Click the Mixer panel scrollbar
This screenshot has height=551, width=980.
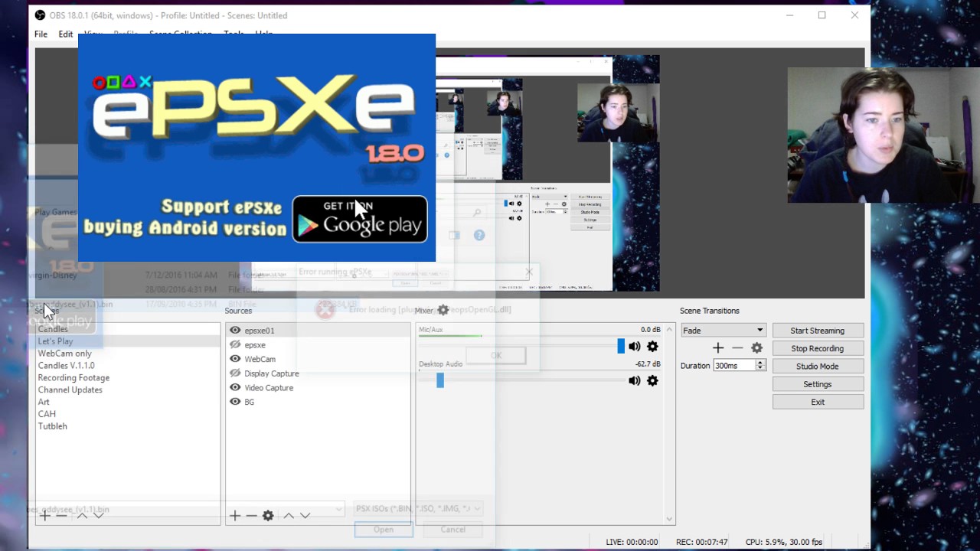point(671,424)
